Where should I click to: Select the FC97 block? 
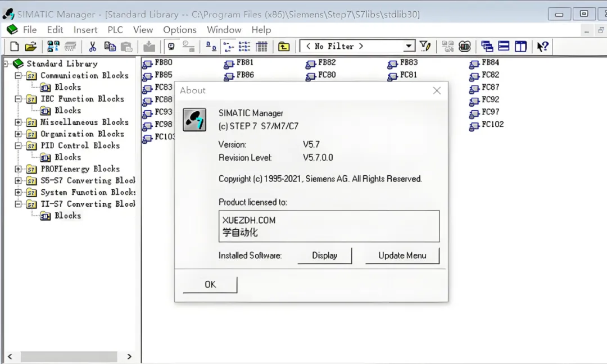tap(484, 112)
